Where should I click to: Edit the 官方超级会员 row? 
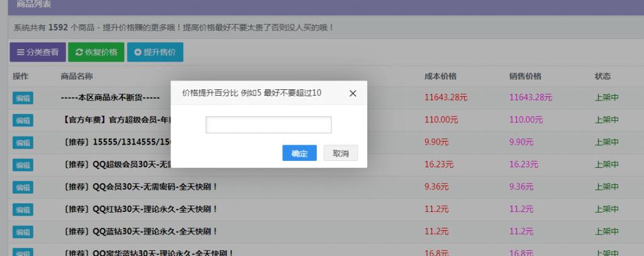point(23,120)
